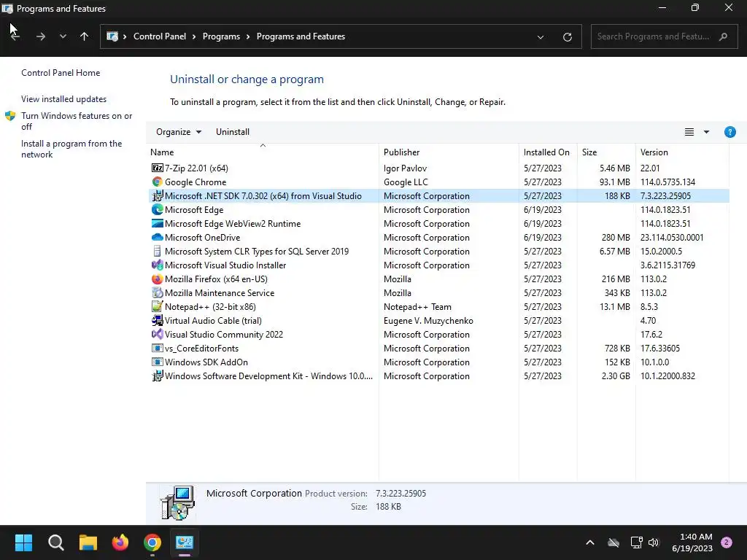Open View installed updates link
The image size is (747, 560).
(64, 99)
